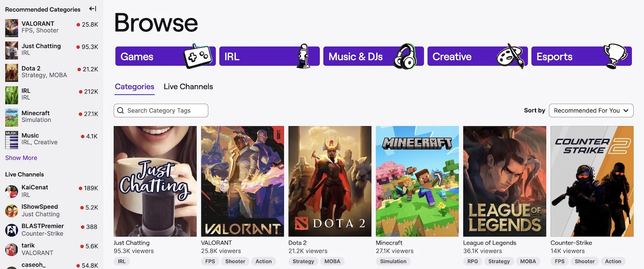Switch to the Live Channels tab
Image resolution: width=644 pixels, height=269 pixels.
pos(188,87)
